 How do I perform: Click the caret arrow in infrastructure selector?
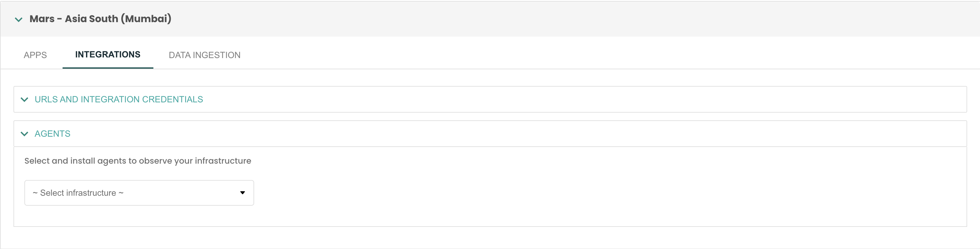click(x=242, y=193)
